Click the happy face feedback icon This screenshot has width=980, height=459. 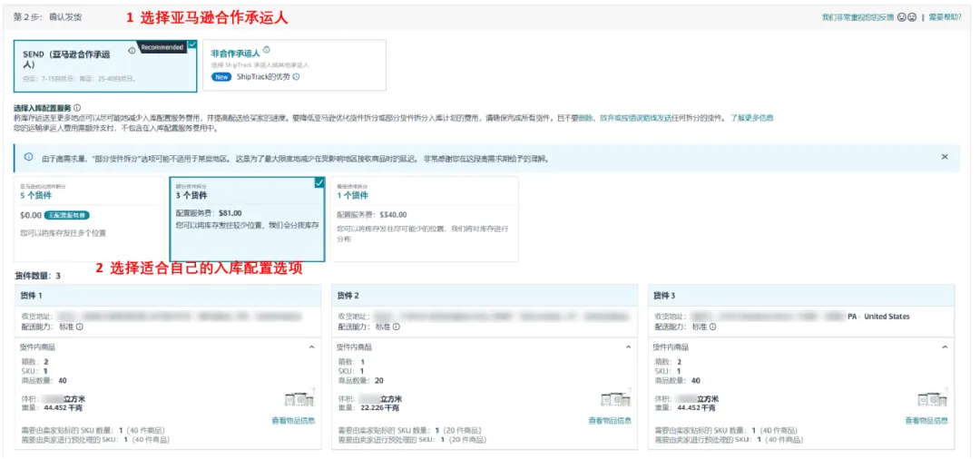(902, 17)
